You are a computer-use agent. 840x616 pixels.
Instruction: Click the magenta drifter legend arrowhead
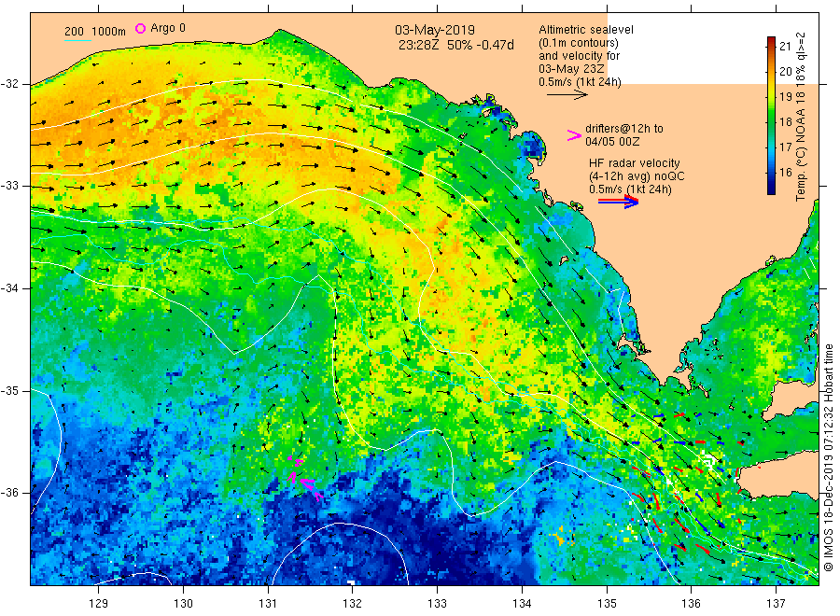pos(574,135)
